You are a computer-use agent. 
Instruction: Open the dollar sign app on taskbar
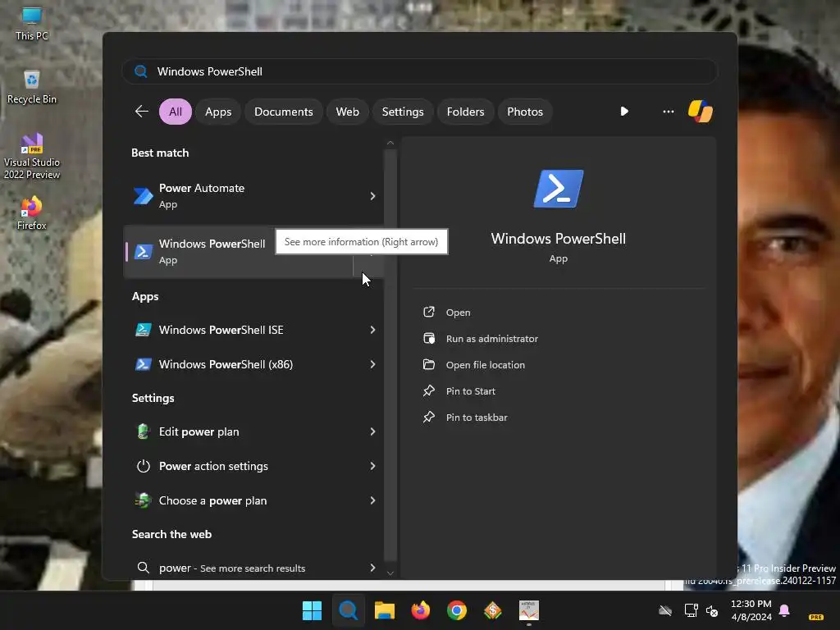pos(493,610)
